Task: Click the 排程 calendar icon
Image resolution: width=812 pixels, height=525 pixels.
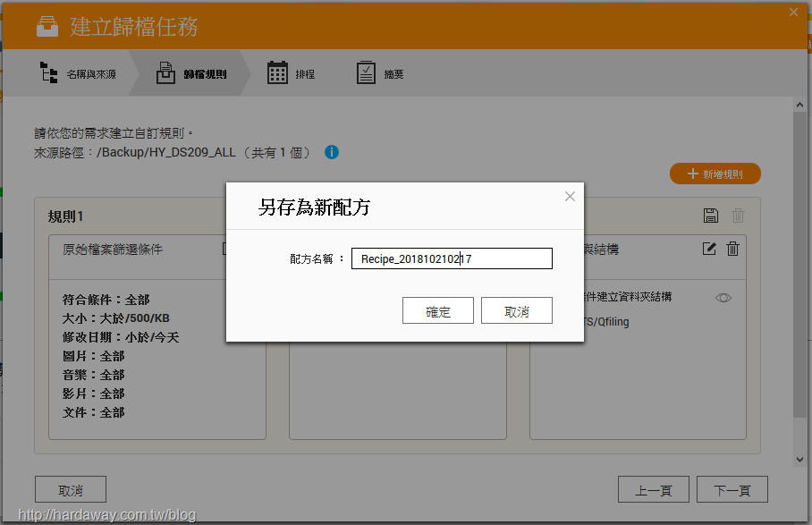Action: tap(277, 72)
